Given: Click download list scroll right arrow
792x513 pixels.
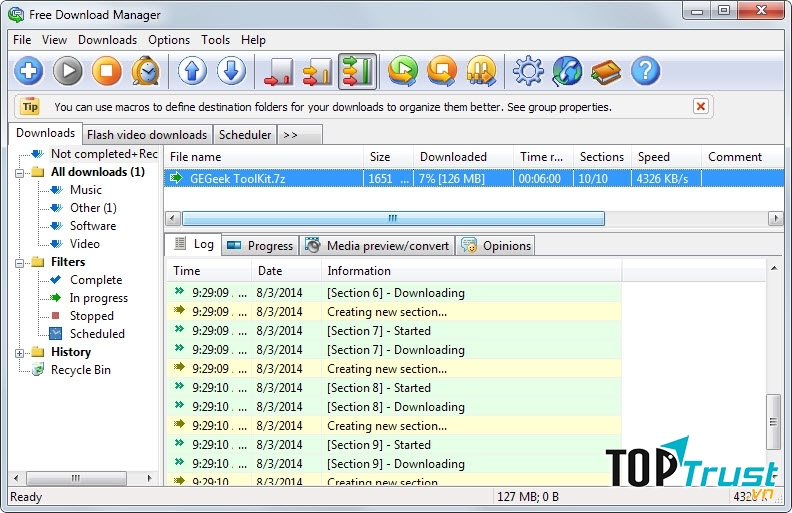Looking at the screenshot, I should click(x=775, y=219).
